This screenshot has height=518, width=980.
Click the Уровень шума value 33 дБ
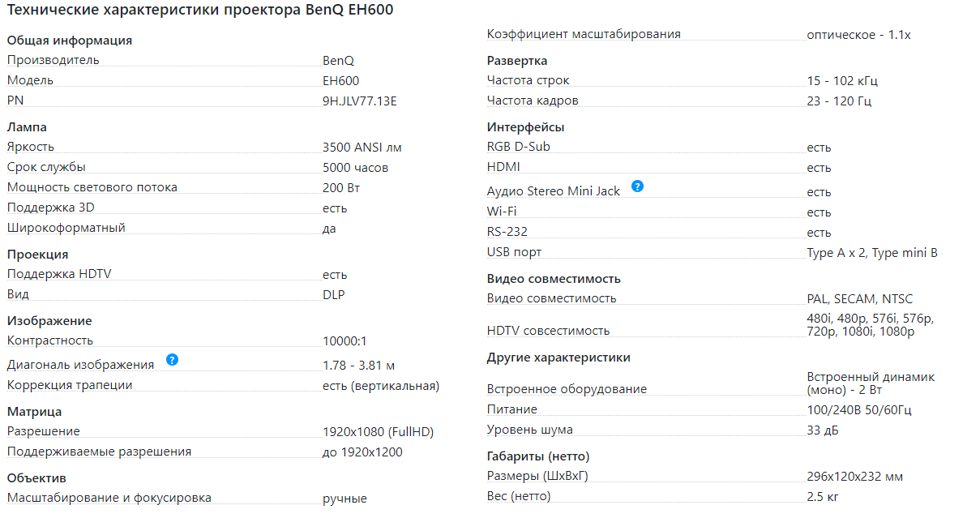click(x=823, y=430)
